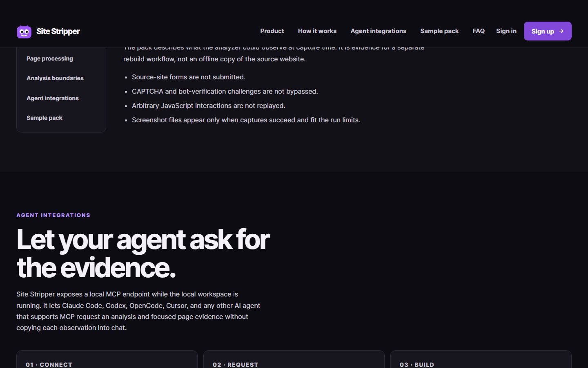Click the 'Let your agent ask for the evidence.' heading
The height and width of the screenshot is (368, 588).
[143, 254]
